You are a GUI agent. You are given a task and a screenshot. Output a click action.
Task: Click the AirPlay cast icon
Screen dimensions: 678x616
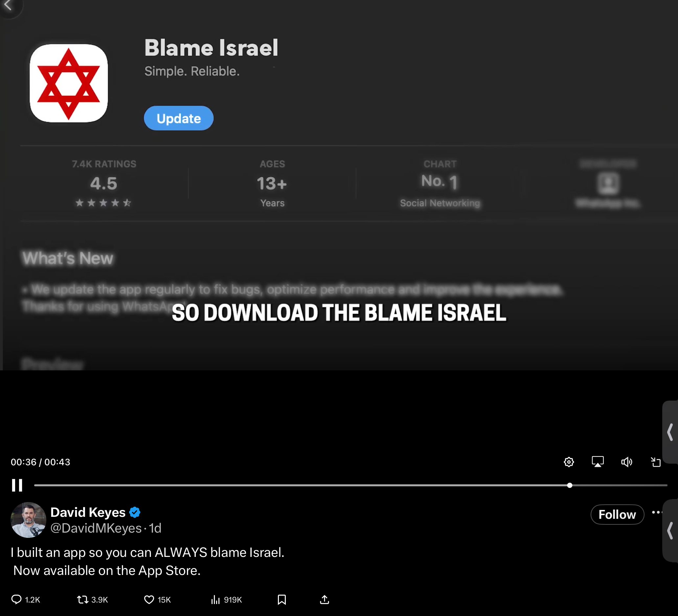pos(598,462)
